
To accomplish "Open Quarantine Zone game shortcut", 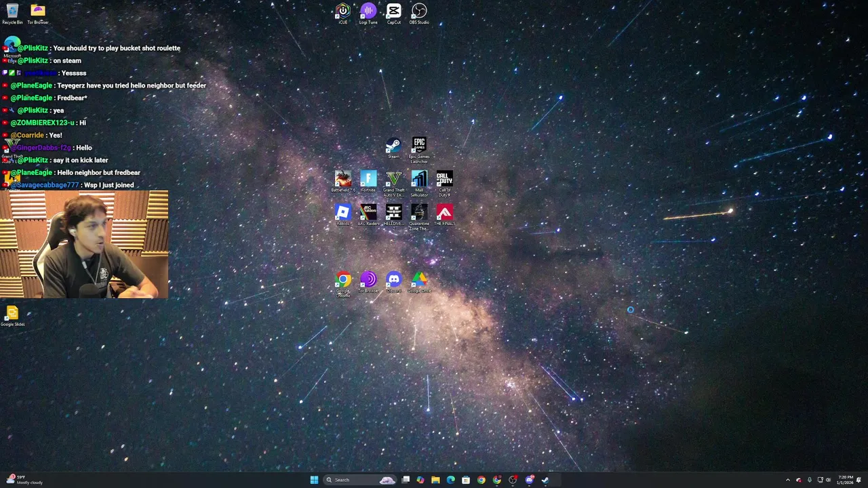I will click(419, 218).
